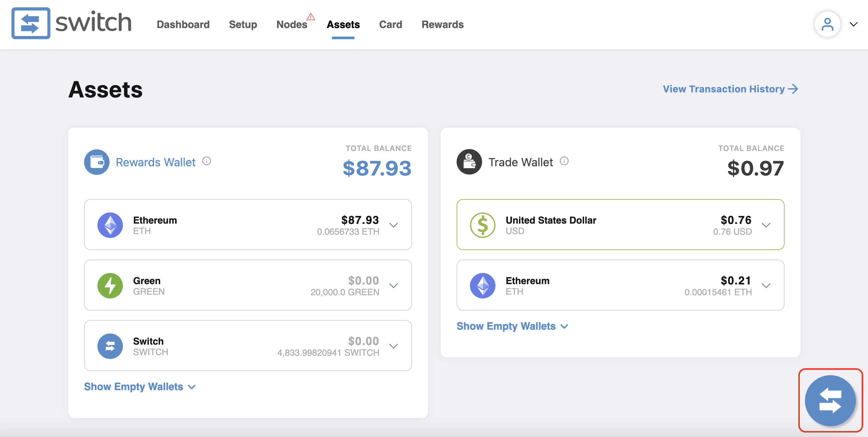Click the 0.76 USD amount

pyautogui.click(x=732, y=232)
